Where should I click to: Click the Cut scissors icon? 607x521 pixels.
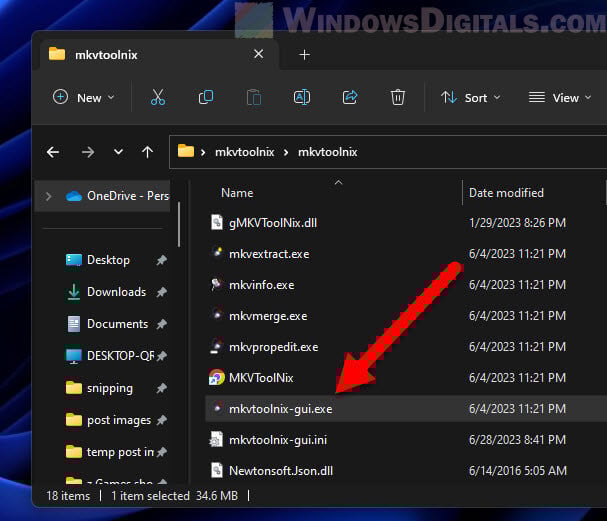[x=158, y=97]
